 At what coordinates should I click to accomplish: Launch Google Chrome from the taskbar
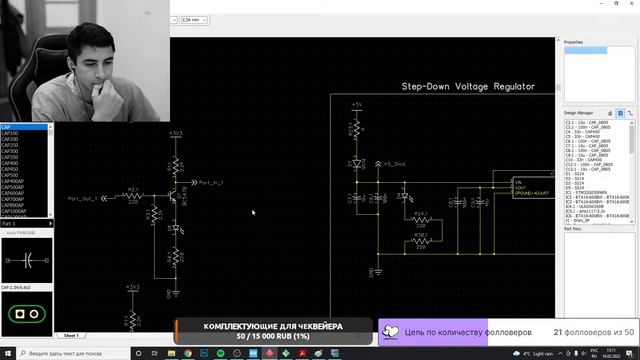click(x=188, y=353)
